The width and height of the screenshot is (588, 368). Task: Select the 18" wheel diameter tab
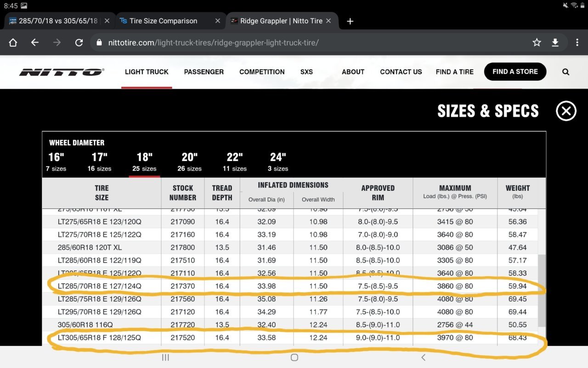click(144, 162)
